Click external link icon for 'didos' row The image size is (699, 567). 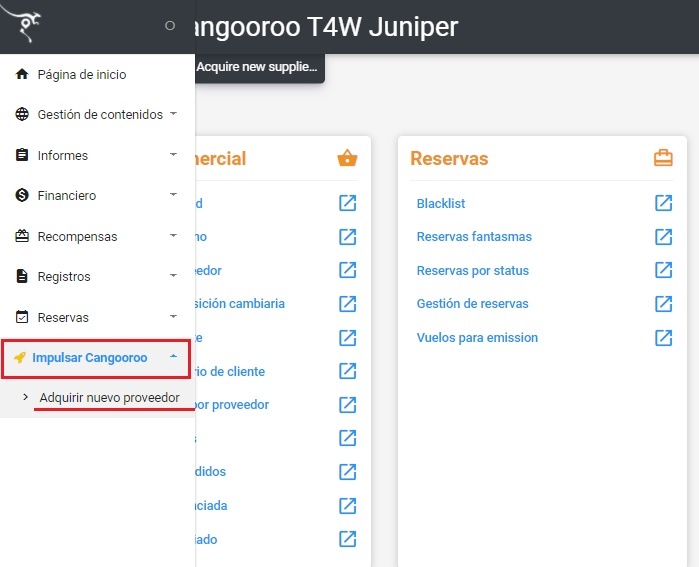point(347,472)
